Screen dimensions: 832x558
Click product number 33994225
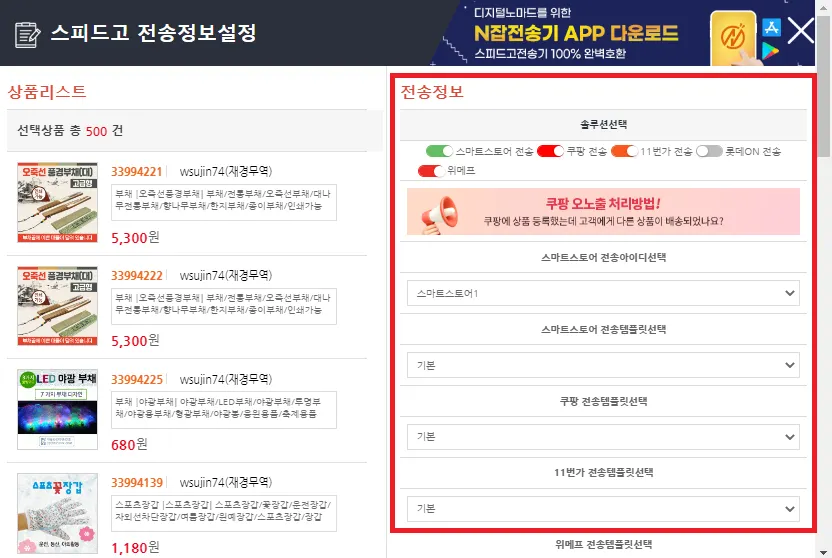coord(136,380)
